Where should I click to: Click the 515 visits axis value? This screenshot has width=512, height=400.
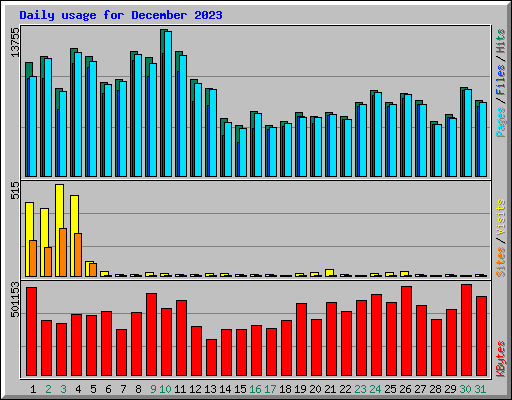click(x=15, y=191)
